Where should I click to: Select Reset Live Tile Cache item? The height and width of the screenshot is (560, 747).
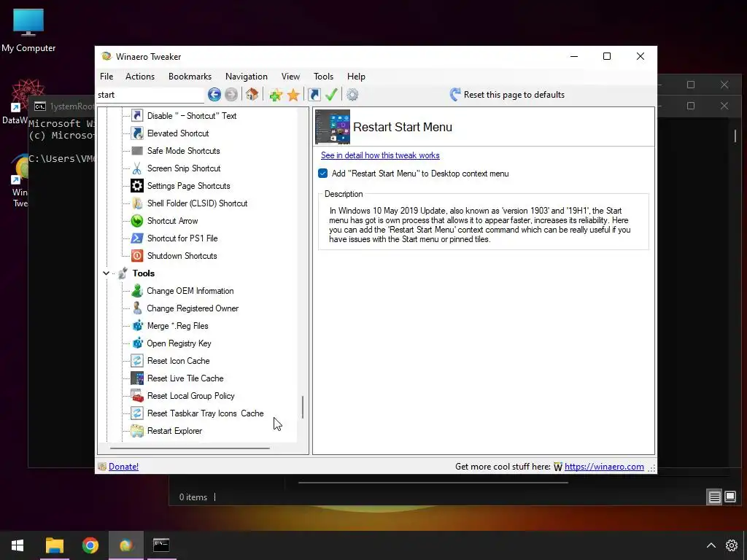[185, 378]
